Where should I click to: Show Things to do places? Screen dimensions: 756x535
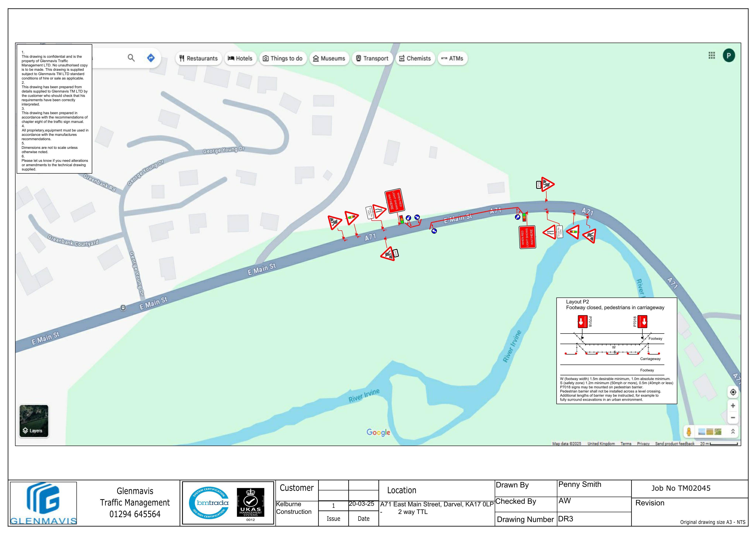click(283, 58)
